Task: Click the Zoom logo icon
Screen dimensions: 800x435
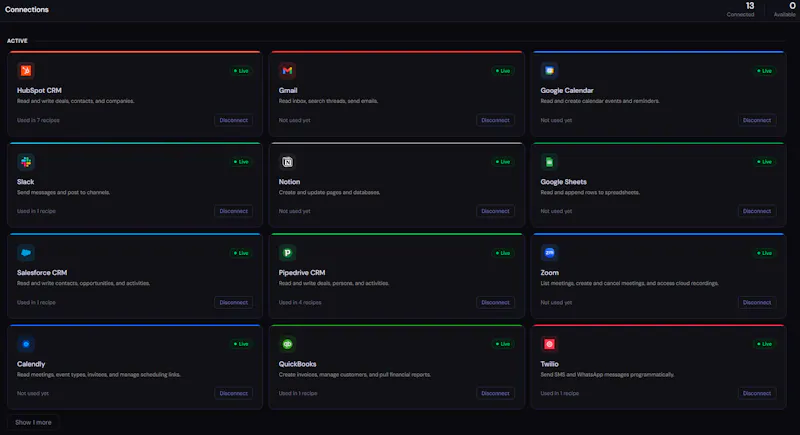Action: (549, 252)
